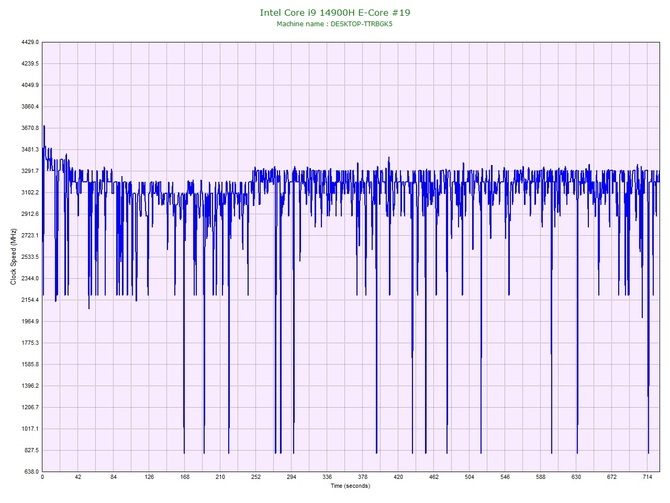Select the 336 time axis label
Screen dimensions: 670x503
[x=327, y=477]
